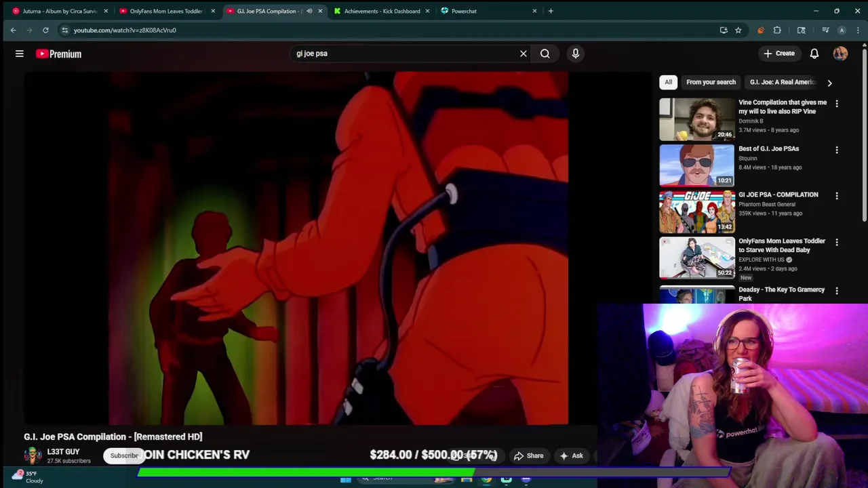Clear the gi joe psa search text
868x488 pixels.
pyautogui.click(x=524, y=54)
